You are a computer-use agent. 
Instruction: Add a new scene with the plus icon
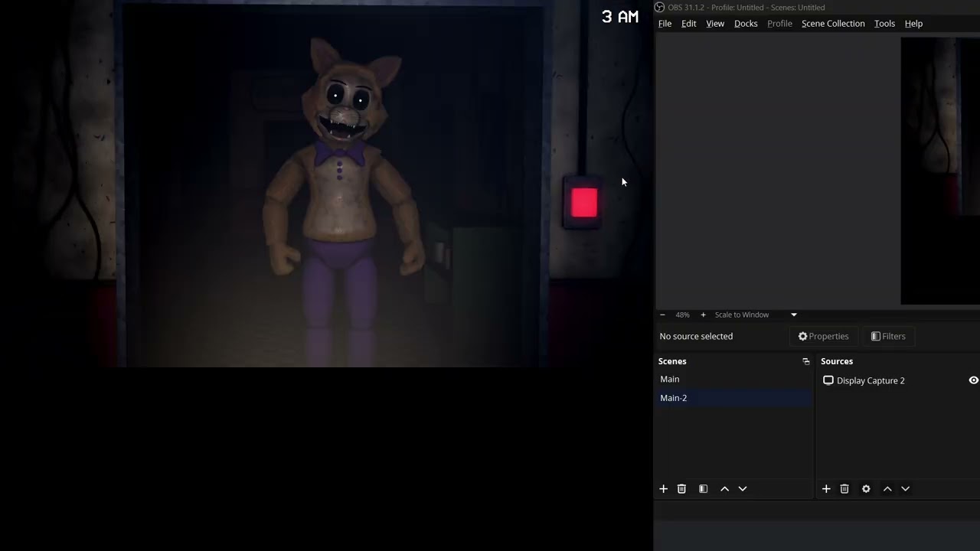(663, 489)
